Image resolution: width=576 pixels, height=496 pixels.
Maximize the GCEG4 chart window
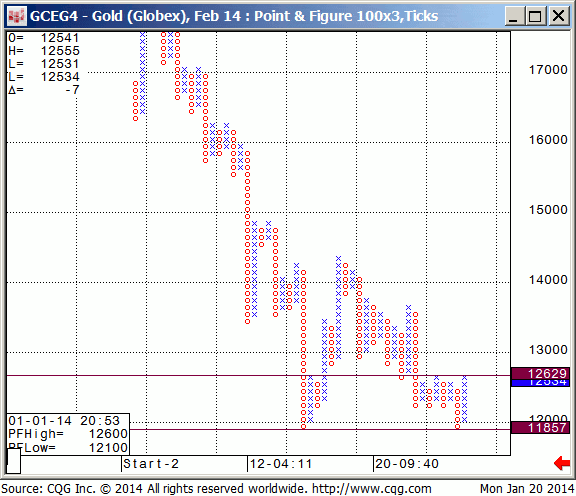pyautogui.click(x=535, y=16)
